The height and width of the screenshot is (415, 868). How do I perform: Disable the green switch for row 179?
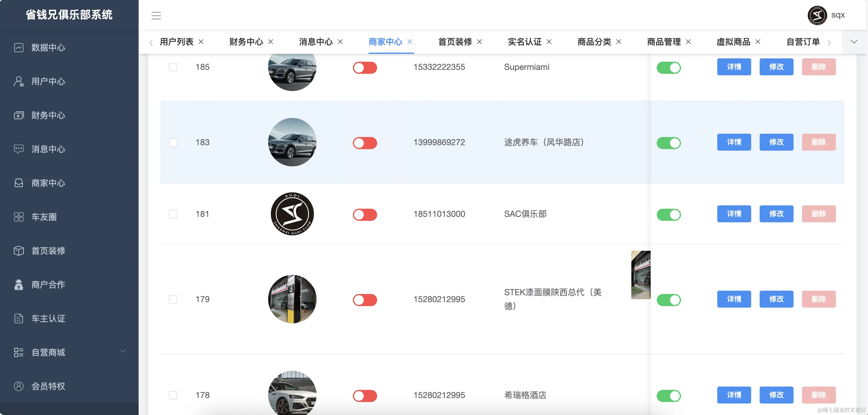[669, 300]
